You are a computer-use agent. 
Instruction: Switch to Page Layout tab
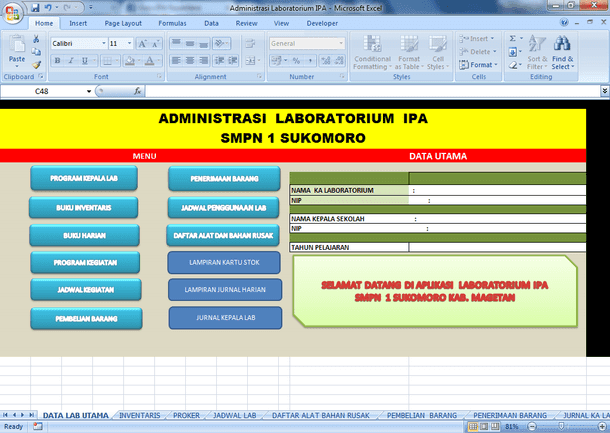123,23
